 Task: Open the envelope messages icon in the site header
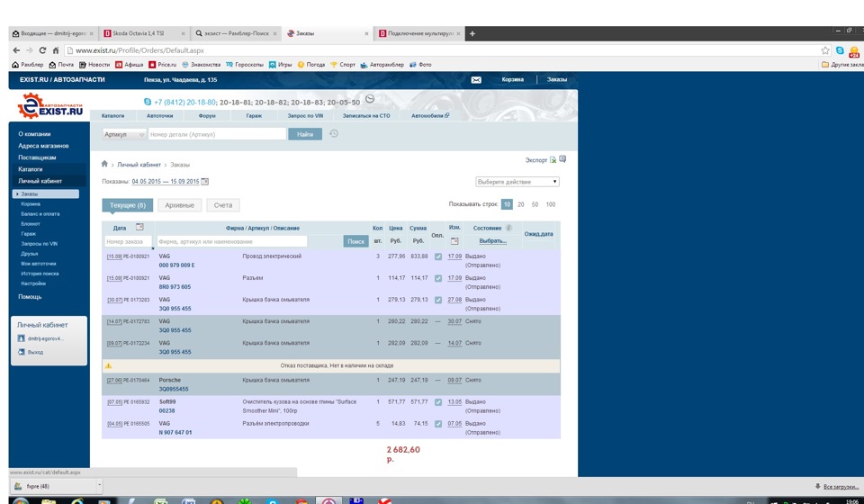point(476,80)
